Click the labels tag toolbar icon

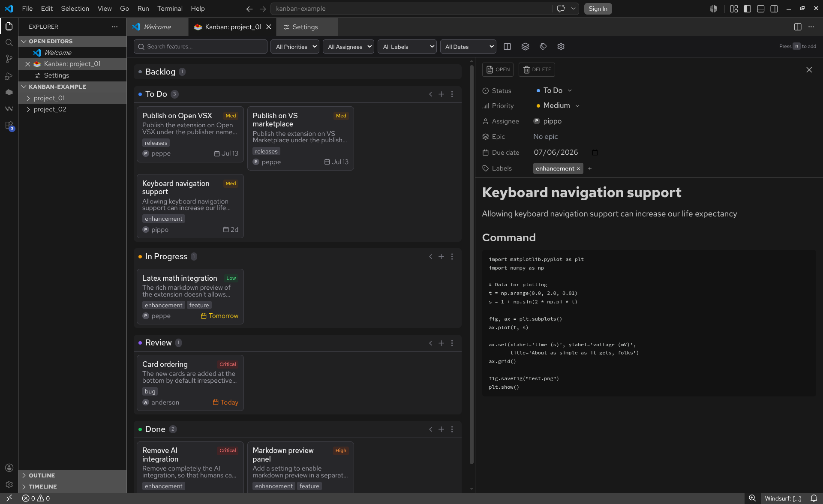click(x=543, y=47)
